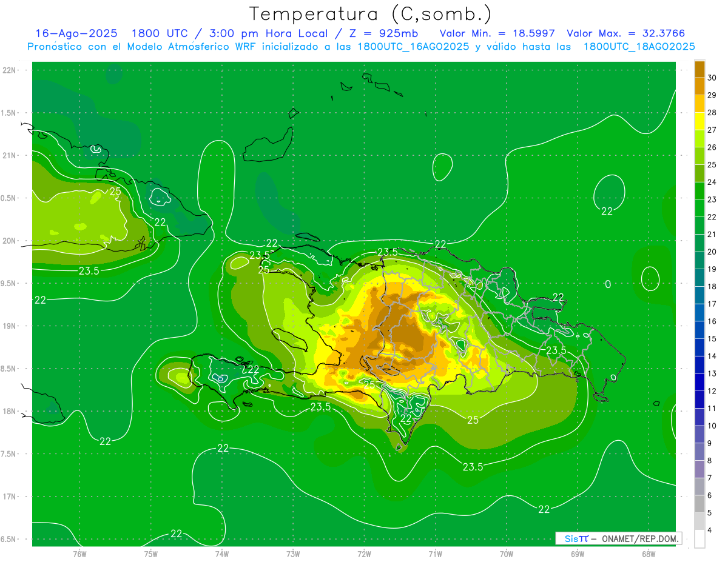Click the 'Temperatura (C,somb.)' map title
Screen dimensions: 728x562
[370, 14]
